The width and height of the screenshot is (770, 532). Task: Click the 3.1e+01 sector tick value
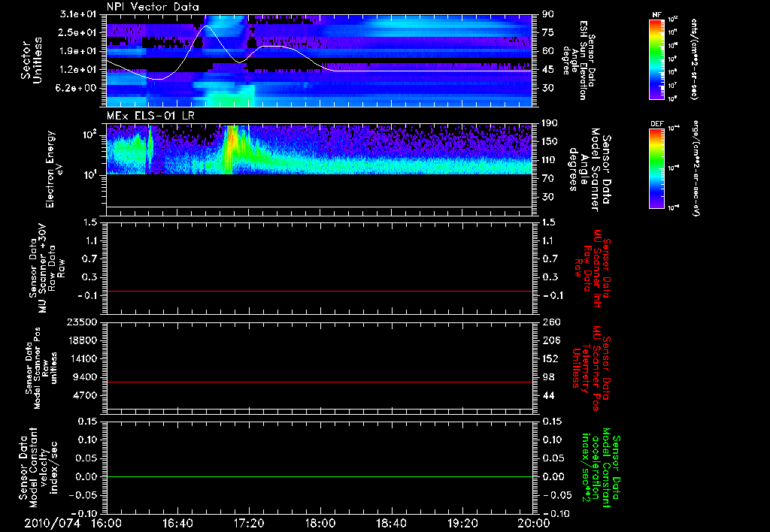point(77,14)
